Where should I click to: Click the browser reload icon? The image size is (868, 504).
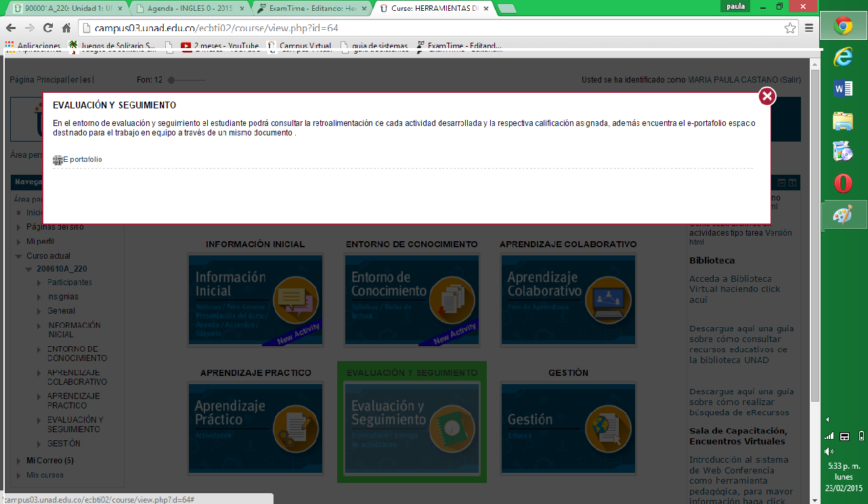[48, 28]
